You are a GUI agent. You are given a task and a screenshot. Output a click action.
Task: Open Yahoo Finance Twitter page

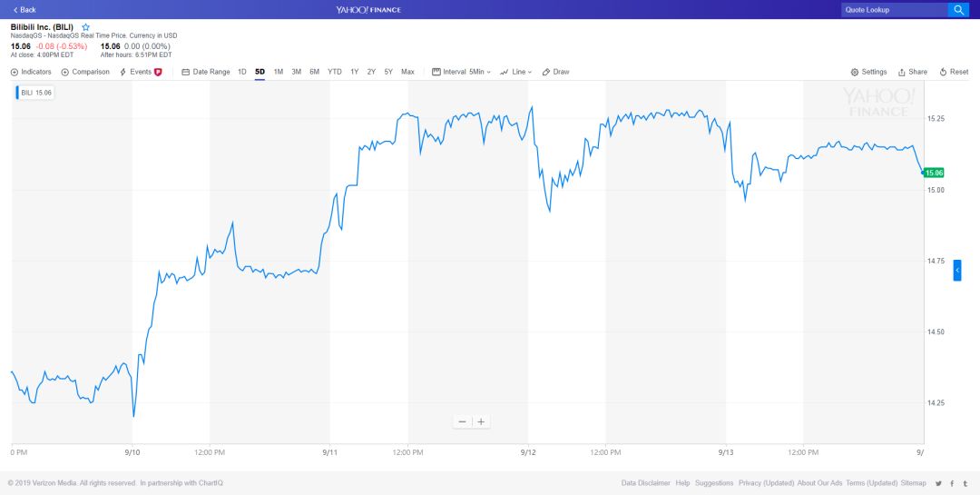tap(939, 483)
